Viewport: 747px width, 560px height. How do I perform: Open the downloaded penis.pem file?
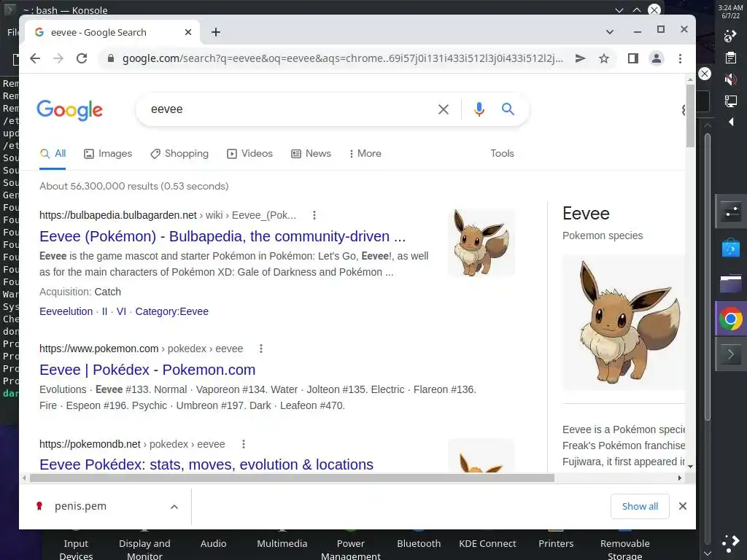pyautogui.click(x=80, y=506)
